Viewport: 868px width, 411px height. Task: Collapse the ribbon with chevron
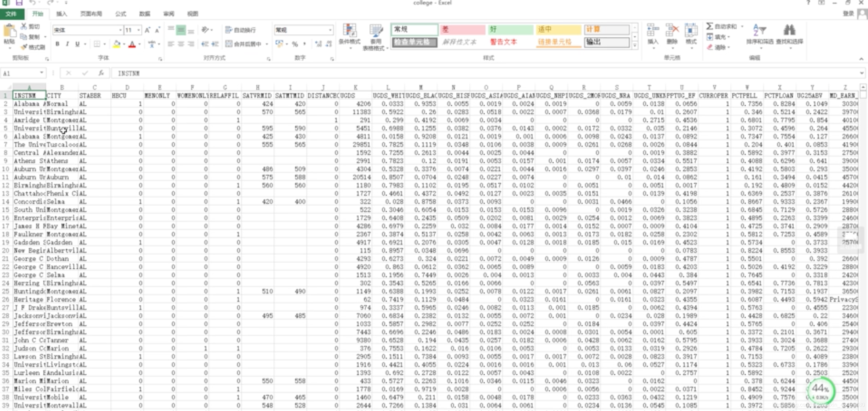(x=861, y=59)
